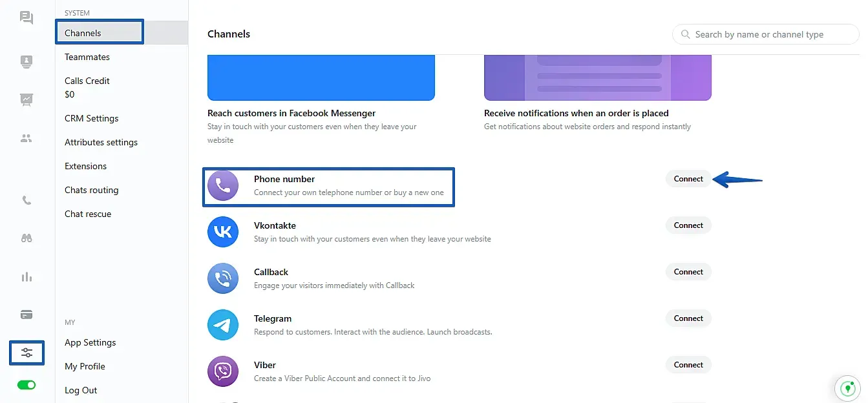Select Channels in the System menu
Image resolution: width=868 pixels, height=403 pixels.
[100, 33]
